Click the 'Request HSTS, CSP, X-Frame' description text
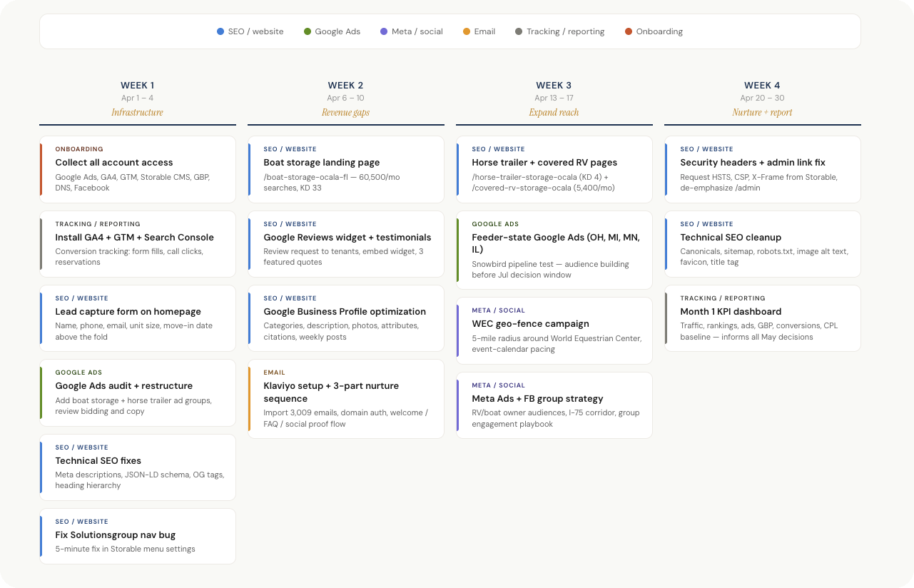 (x=758, y=183)
